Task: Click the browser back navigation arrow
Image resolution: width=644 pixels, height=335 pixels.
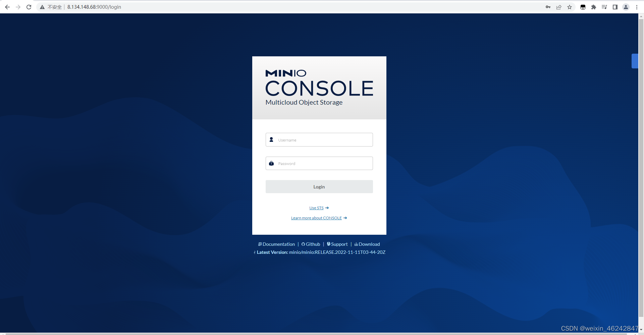Action: point(7,7)
